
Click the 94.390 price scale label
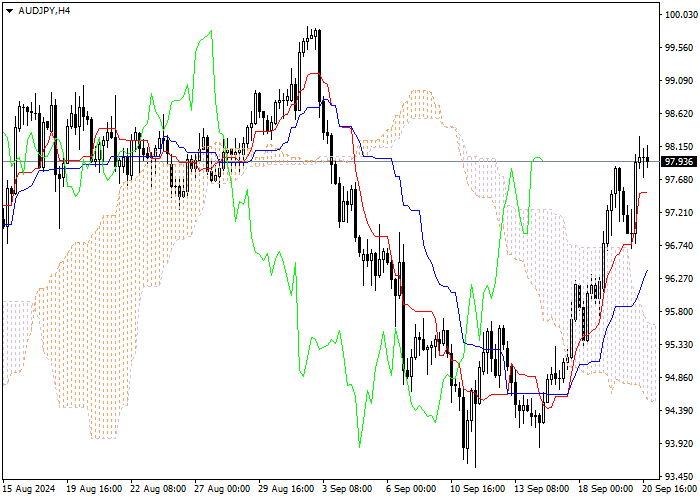681,411
